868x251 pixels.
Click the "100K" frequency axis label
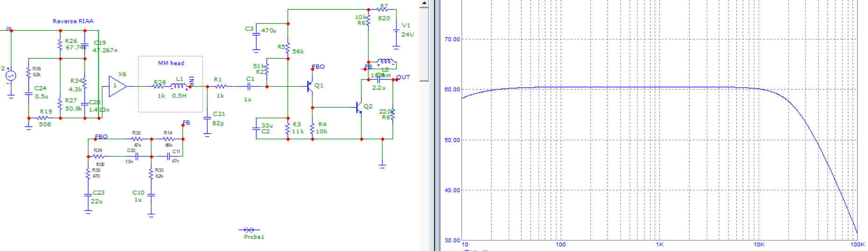click(x=858, y=244)
